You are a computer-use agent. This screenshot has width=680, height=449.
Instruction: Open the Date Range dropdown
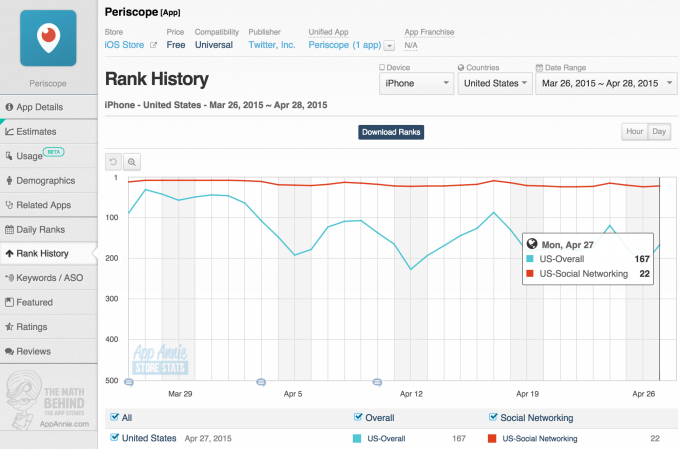point(604,84)
